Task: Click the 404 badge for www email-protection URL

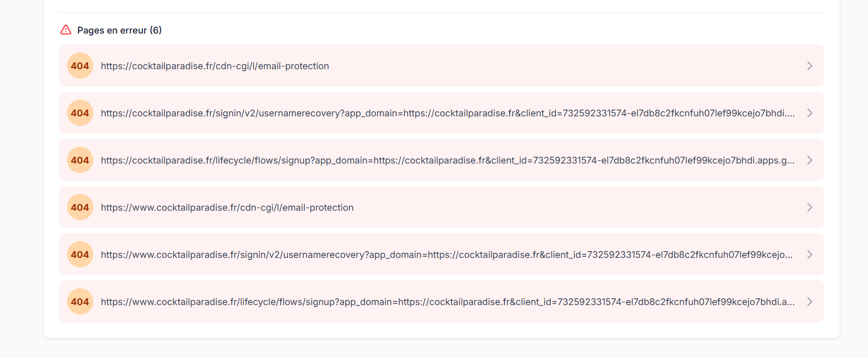Action: point(80,207)
